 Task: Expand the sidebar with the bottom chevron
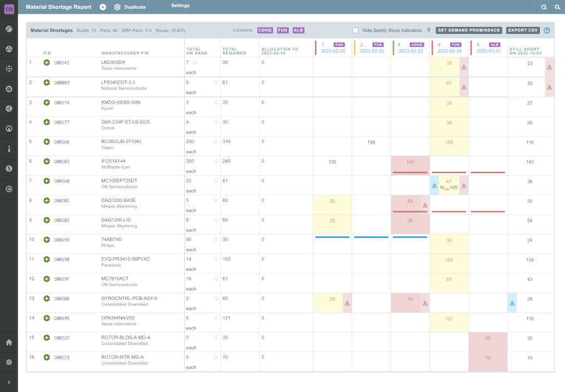[9, 382]
